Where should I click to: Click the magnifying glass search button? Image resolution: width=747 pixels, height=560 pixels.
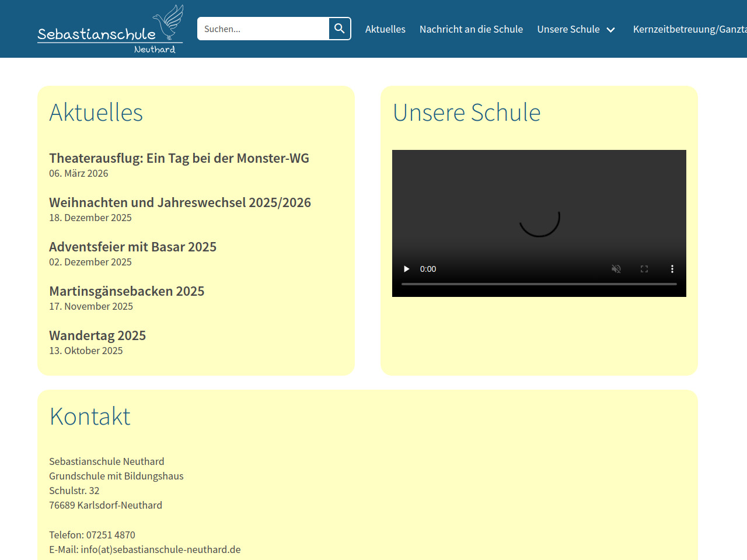(340, 29)
